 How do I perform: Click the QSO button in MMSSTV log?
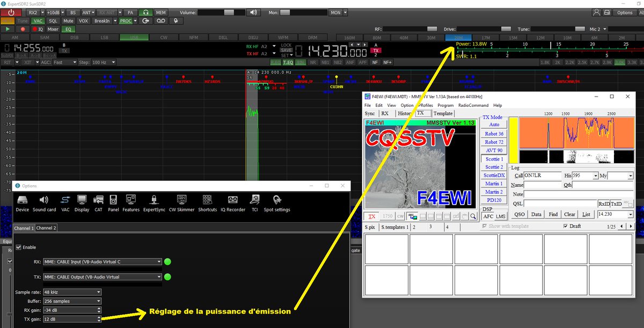tap(519, 214)
